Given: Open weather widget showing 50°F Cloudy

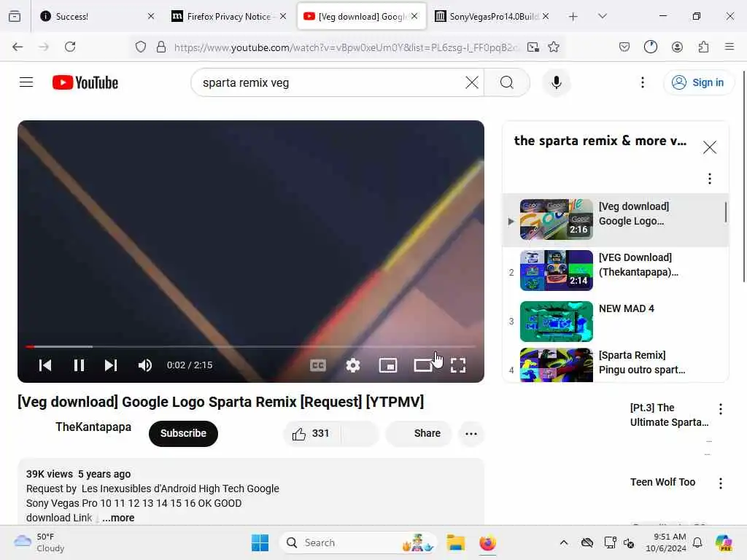Looking at the screenshot, I should point(39,542).
